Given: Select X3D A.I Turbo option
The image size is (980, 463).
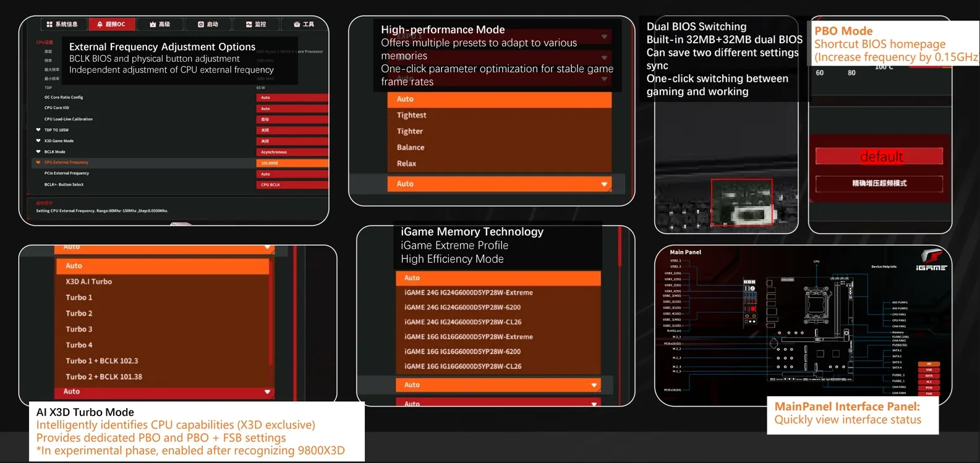Looking at the screenshot, I should tap(163, 281).
